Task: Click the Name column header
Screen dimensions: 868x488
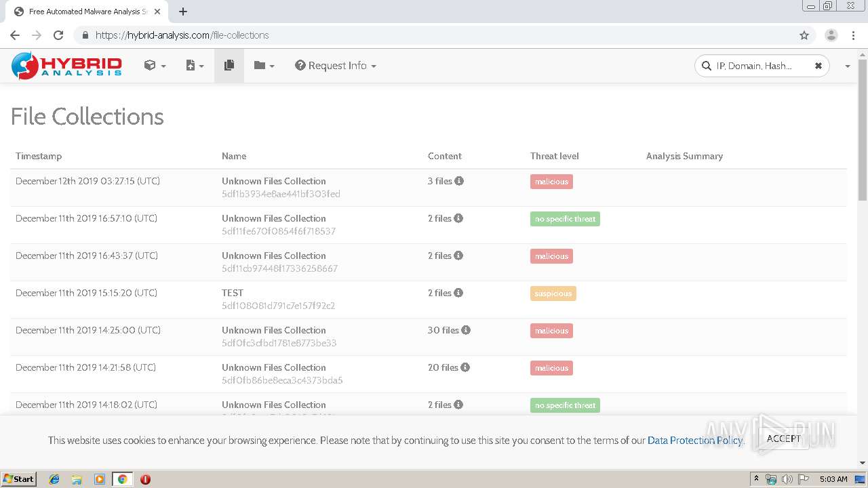Action: tap(234, 156)
